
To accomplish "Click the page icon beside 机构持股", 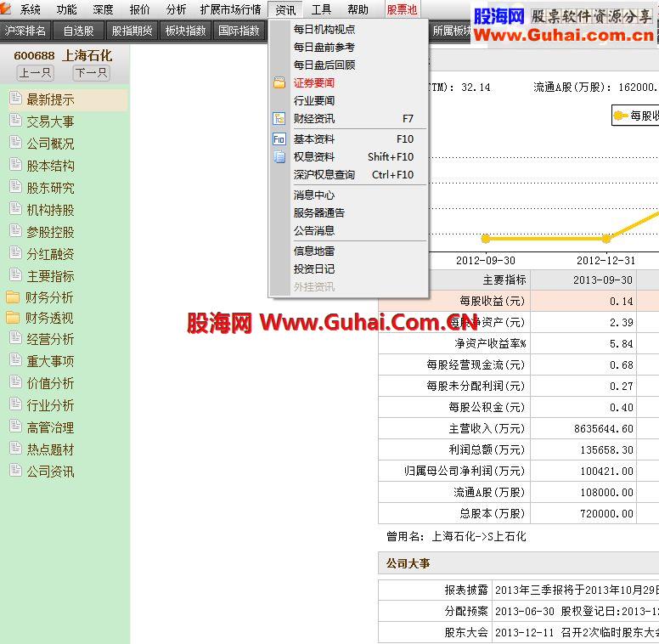I will [15, 208].
